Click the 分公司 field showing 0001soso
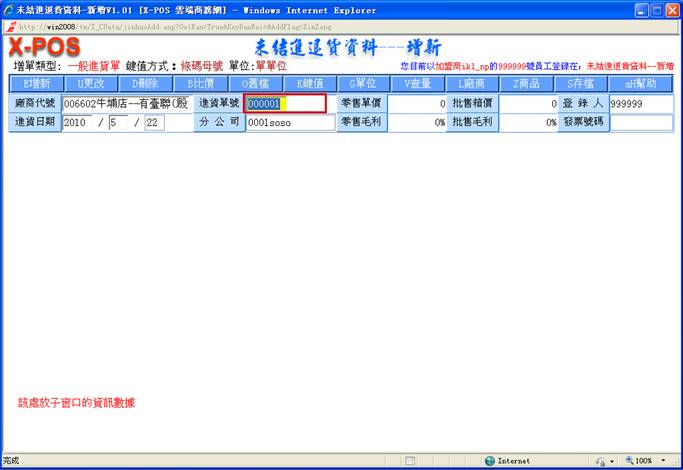The height and width of the screenshot is (470, 683). 290,122
